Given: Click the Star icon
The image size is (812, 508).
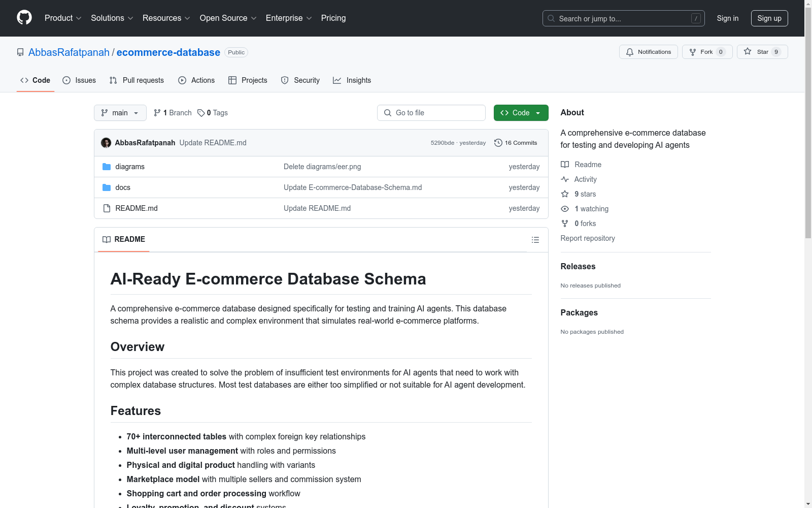Looking at the screenshot, I should point(748,51).
